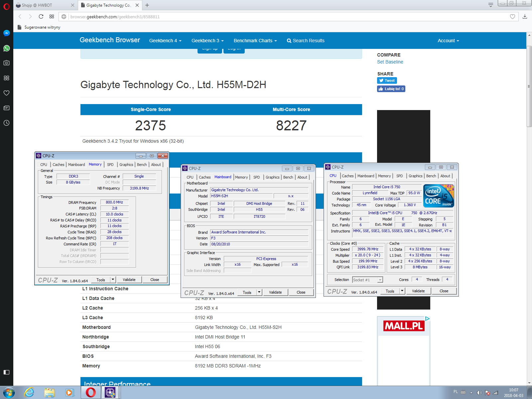532x399 pixels.
Task: Open Speed Dial start page button
Action: (52, 17)
